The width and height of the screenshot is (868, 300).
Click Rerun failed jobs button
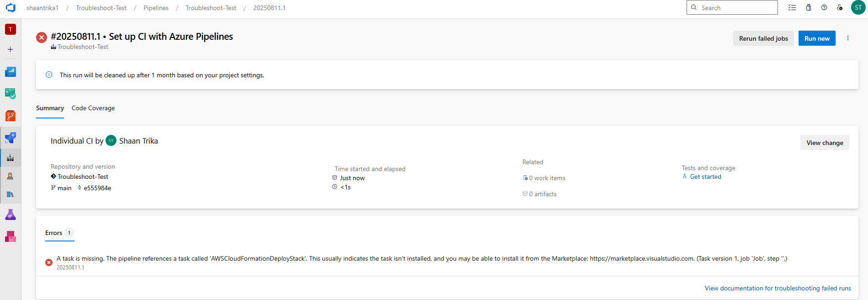(x=763, y=38)
